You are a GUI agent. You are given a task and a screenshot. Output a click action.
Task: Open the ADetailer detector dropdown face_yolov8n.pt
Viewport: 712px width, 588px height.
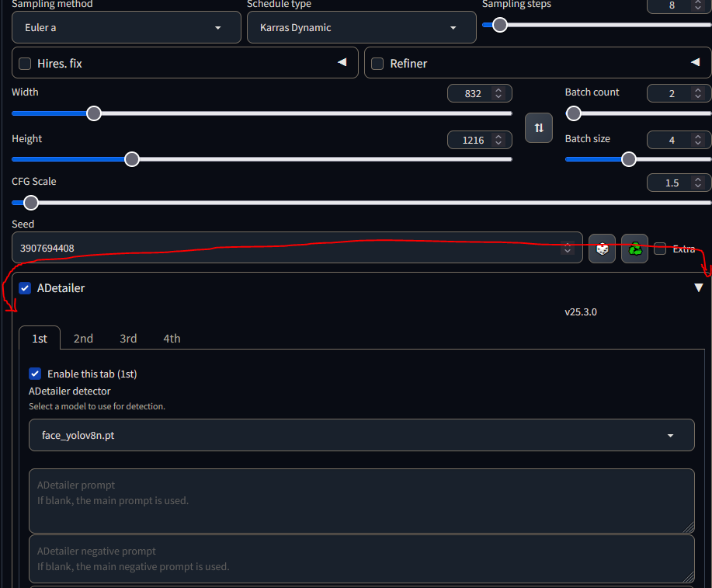[x=362, y=435]
